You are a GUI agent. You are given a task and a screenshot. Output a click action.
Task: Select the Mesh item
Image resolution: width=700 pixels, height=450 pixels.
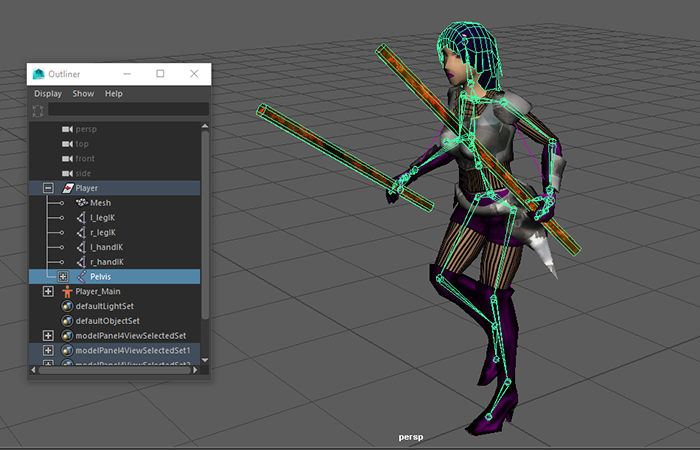click(x=100, y=203)
